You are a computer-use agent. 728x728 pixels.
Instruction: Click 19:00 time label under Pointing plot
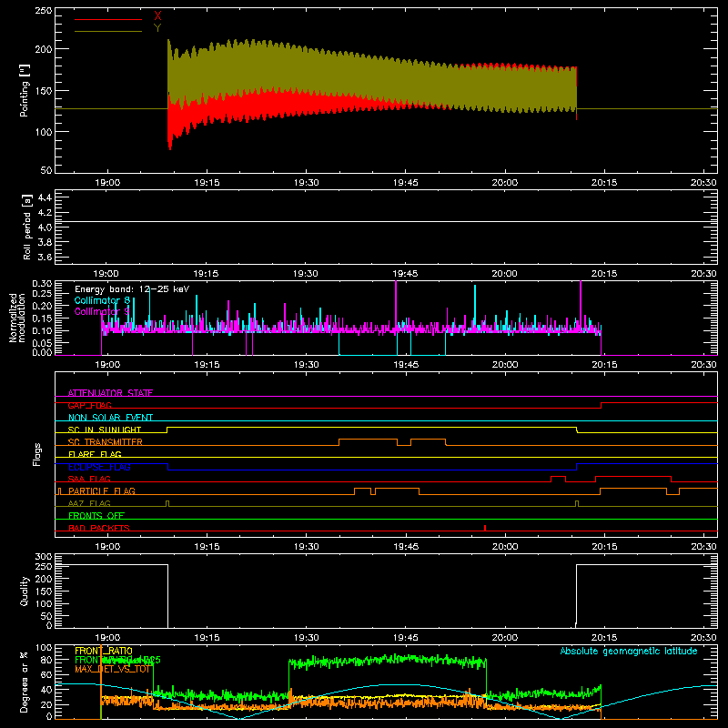coord(107,183)
